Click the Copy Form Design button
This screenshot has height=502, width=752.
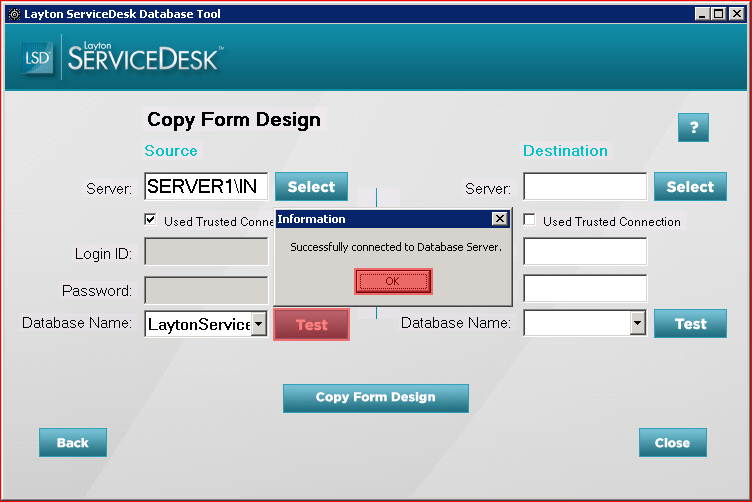pyautogui.click(x=376, y=398)
